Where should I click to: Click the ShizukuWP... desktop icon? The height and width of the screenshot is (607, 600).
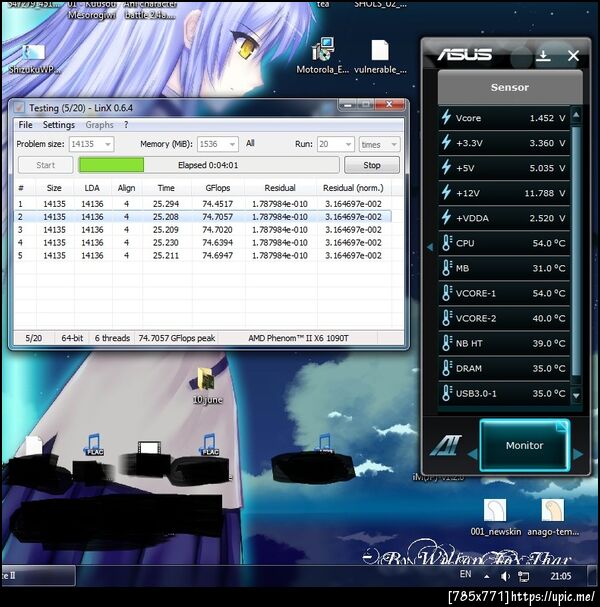click(x=34, y=58)
